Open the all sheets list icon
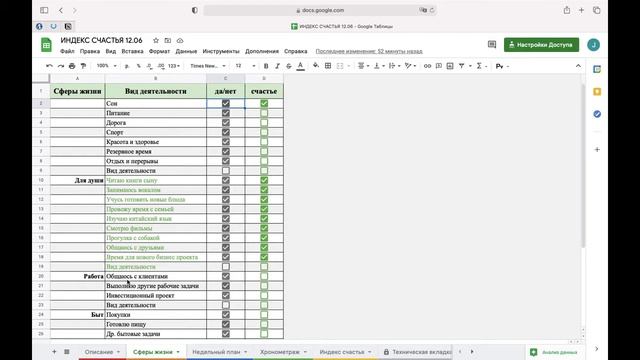 [67, 351]
